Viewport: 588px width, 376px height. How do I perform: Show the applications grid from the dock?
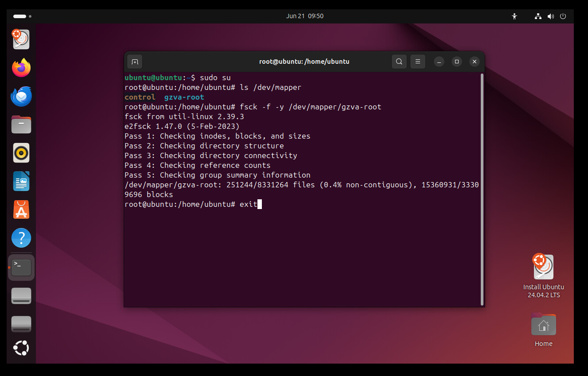(x=21, y=348)
